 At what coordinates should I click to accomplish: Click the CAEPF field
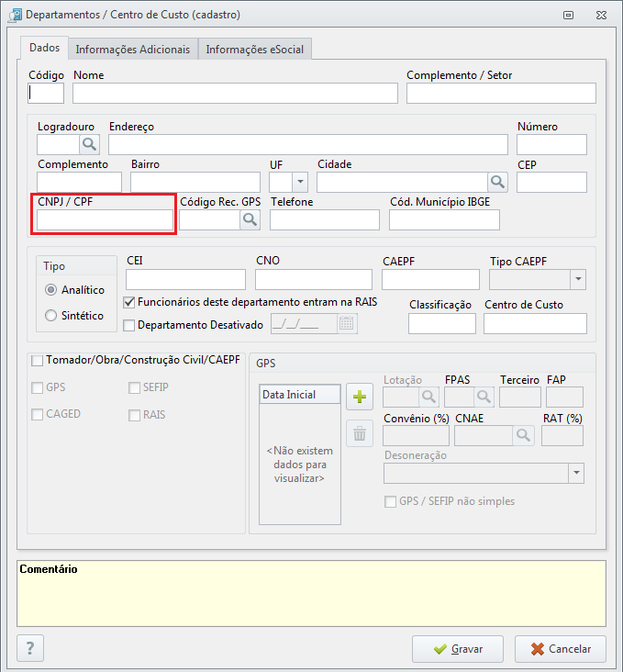(430, 279)
